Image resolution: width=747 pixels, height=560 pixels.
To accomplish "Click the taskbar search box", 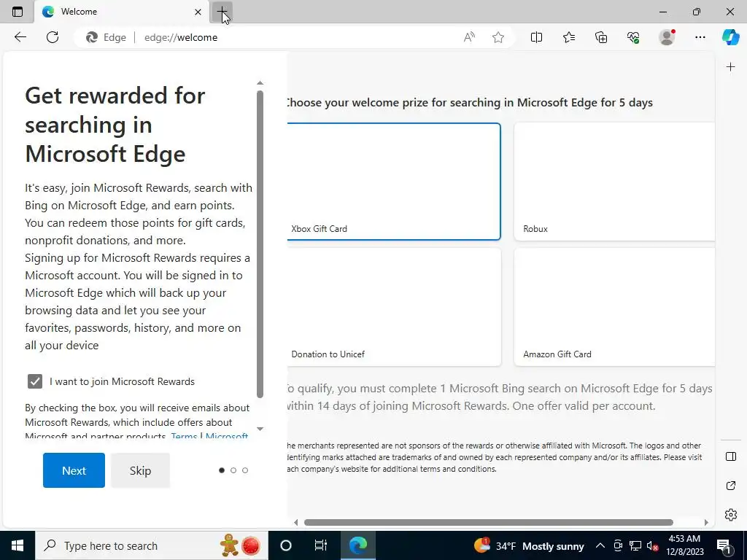I will [152, 545].
